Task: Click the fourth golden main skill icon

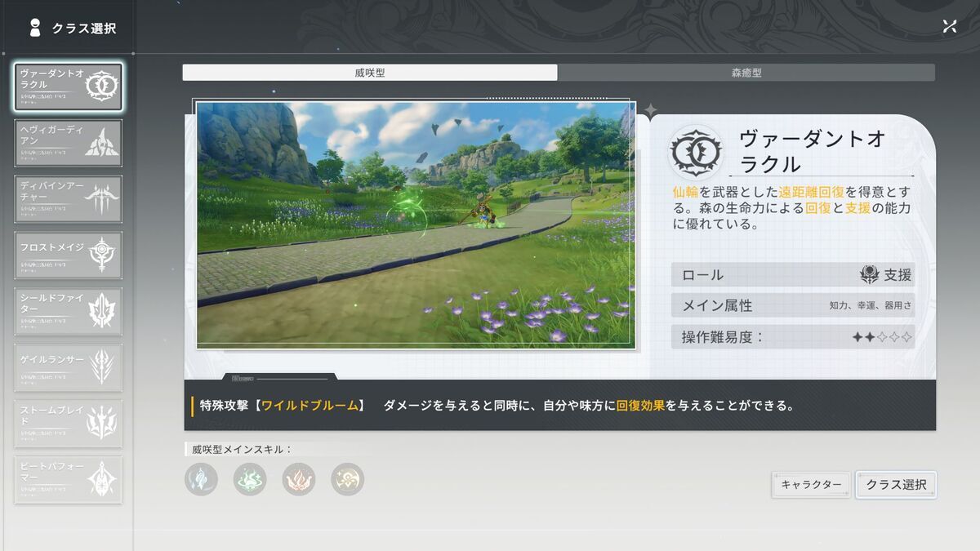Action: 348,479
